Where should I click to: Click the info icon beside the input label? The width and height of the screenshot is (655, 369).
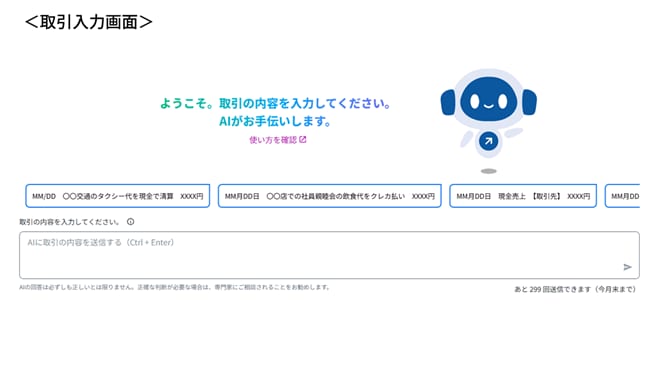click(131, 221)
